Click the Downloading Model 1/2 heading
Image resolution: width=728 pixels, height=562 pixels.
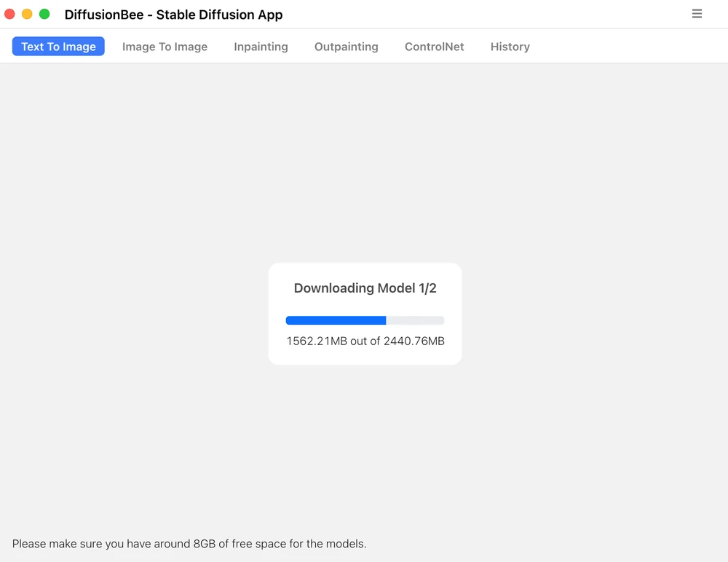pos(365,288)
